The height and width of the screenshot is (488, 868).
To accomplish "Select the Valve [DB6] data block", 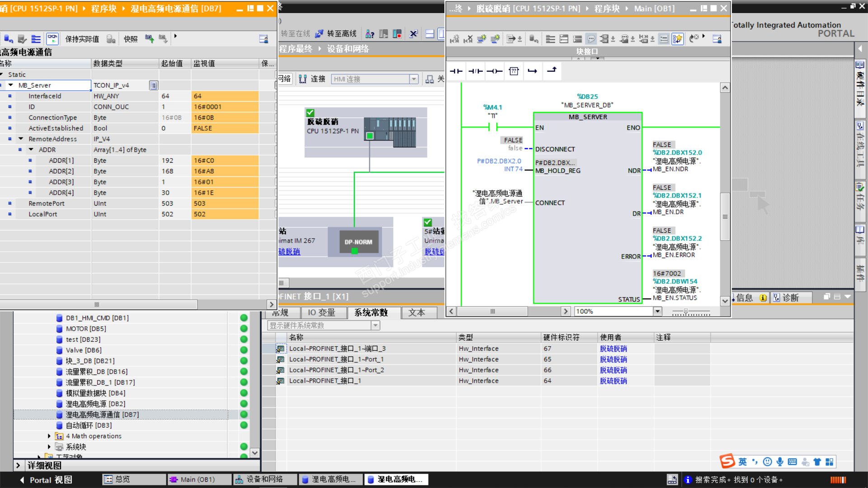I will pyautogui.click(x=84, y=350).
